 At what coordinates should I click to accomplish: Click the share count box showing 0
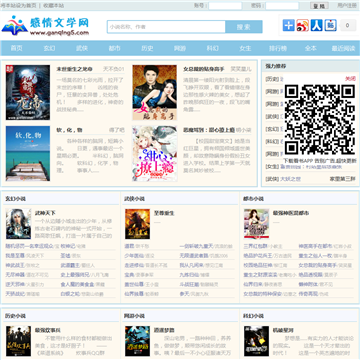348,25
